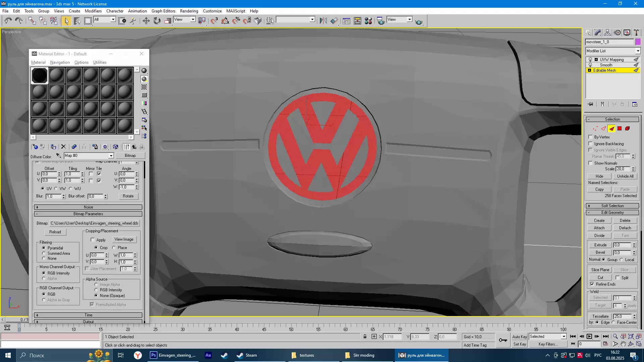The image size is (644, 362).
Task: Select Vertex sub-object mode
Action: point(595,129)
